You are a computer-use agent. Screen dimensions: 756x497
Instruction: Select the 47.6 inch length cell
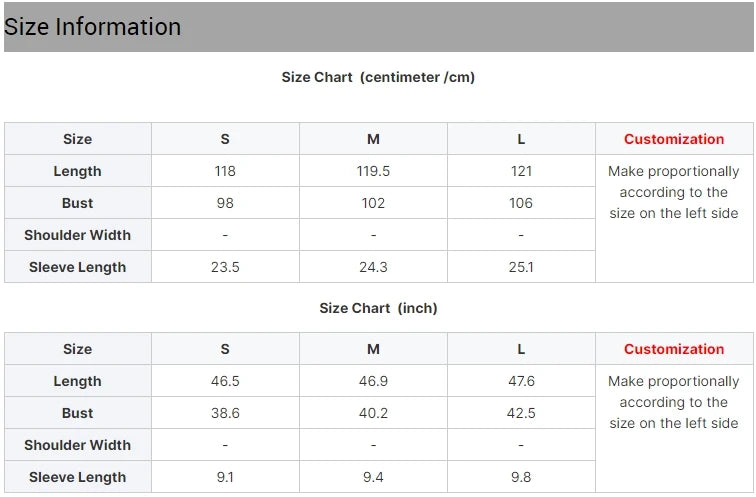tap(521, 381)
